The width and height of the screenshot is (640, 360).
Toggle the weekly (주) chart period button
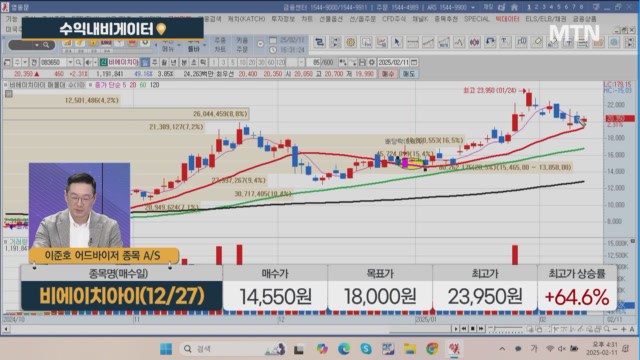[x=155, y=62]
